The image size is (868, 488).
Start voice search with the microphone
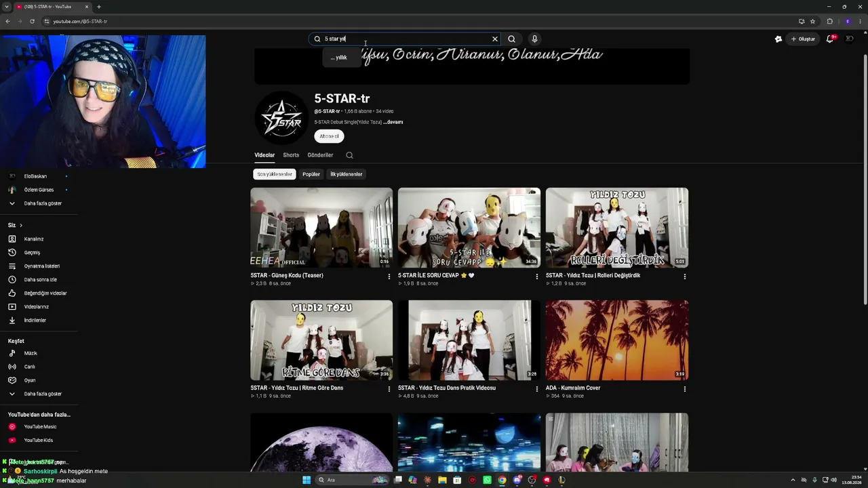tap(534, 39)
